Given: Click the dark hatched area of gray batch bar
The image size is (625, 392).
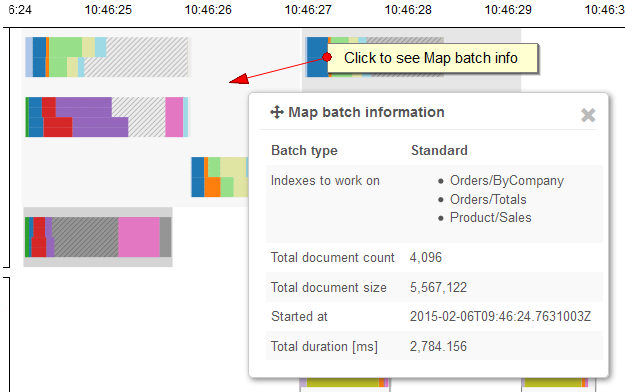Looking at the screenshot, I should click(x=85, y=237).
